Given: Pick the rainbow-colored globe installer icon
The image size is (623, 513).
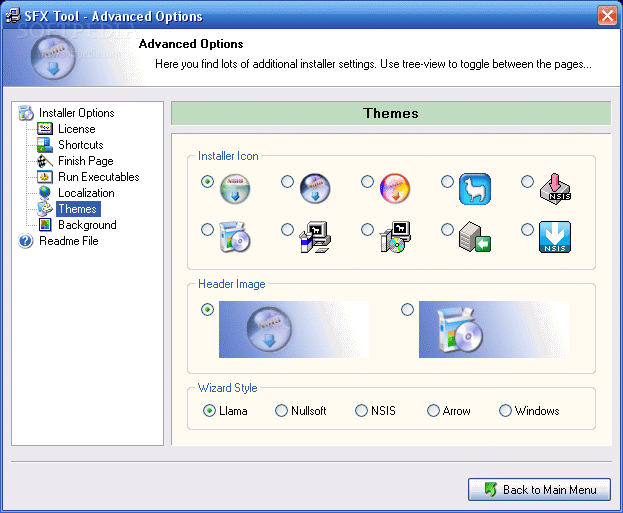Looking at the screenshot, I should (395, 188).
